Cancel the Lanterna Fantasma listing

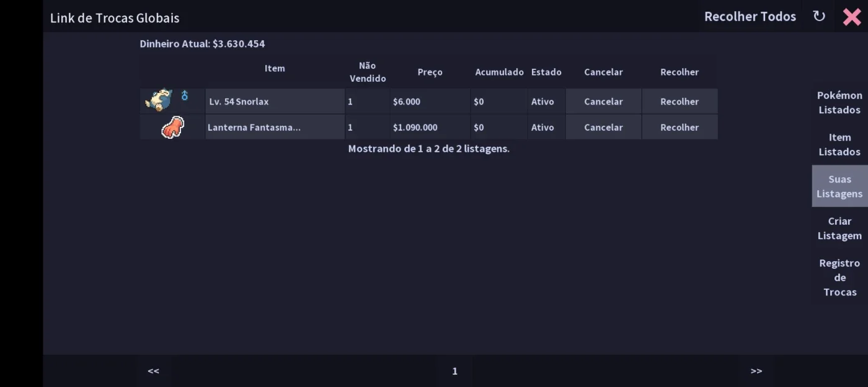point(603,128)
